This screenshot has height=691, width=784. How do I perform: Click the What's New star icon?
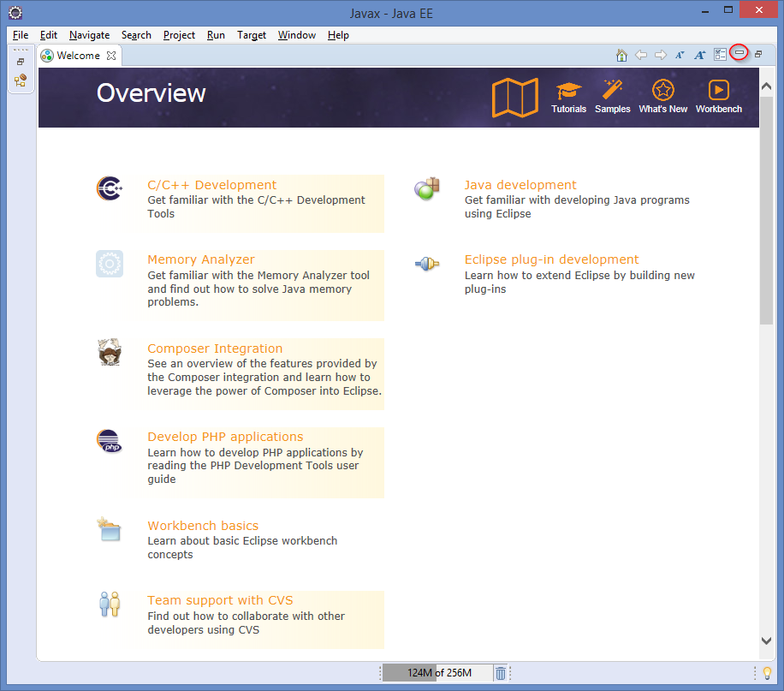(662, 91)
